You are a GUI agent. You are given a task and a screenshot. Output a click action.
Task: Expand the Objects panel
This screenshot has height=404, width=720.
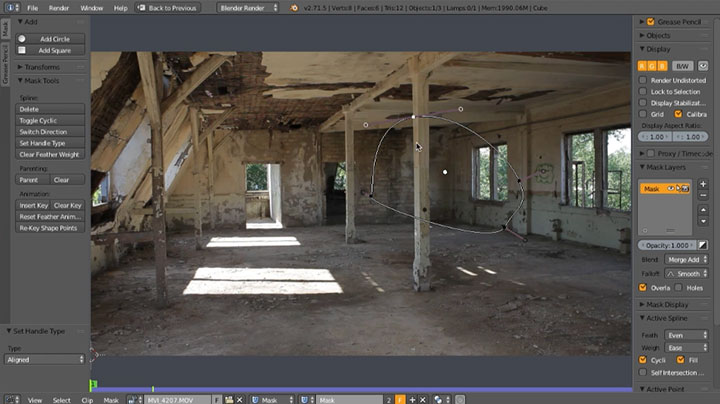coord(642,35)
